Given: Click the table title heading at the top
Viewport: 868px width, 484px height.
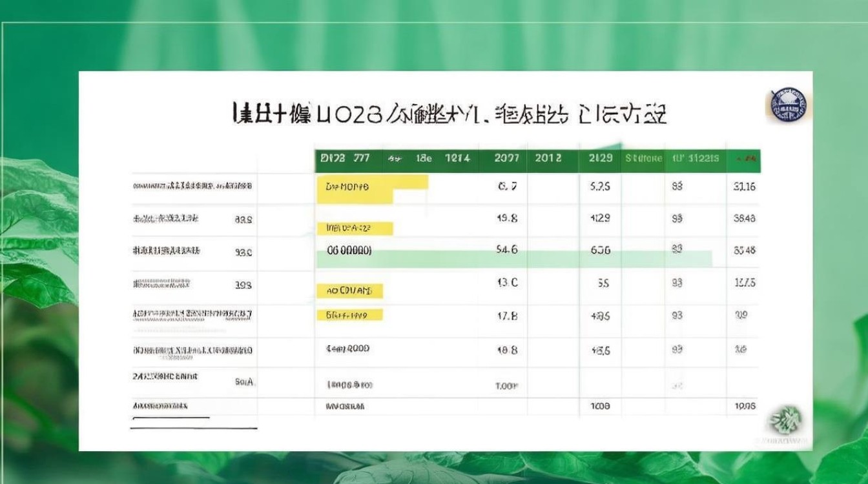Looking at the screenshot, I should pyautogui.click(x=450, y=112).
